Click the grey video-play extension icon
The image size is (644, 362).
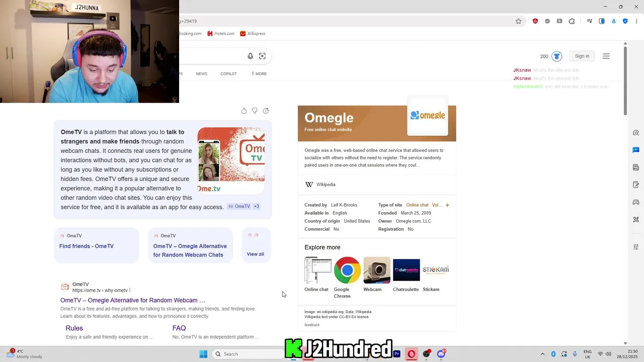(x=559, y=21)
